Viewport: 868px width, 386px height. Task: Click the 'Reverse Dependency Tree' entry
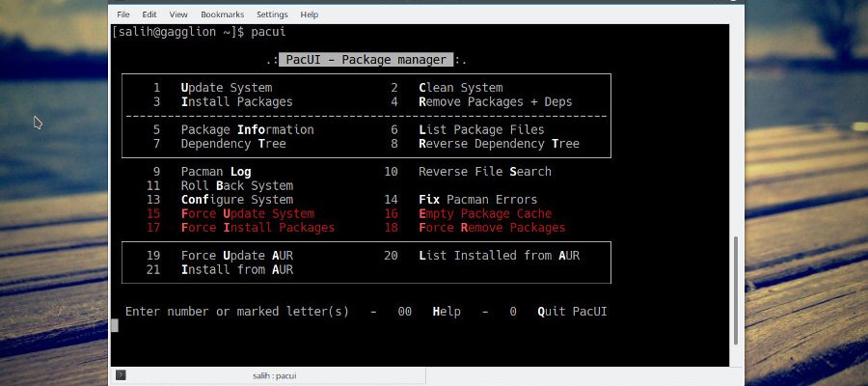tap(499, 144)
